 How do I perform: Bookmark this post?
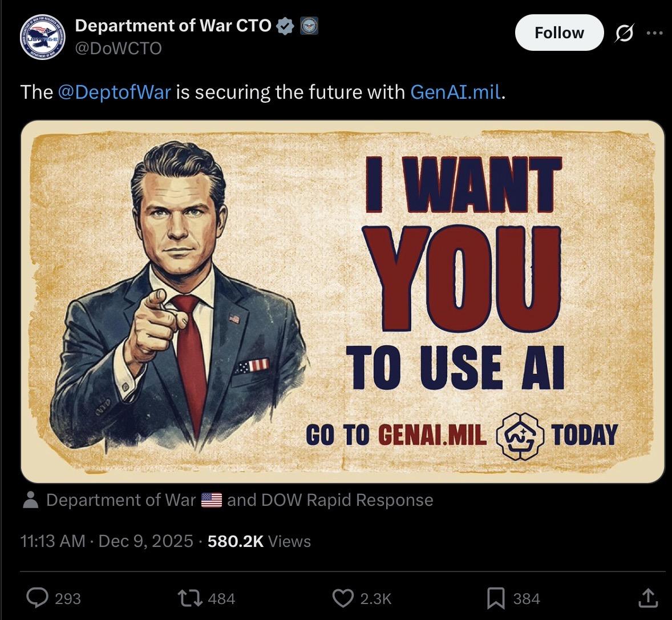(495, 598)
